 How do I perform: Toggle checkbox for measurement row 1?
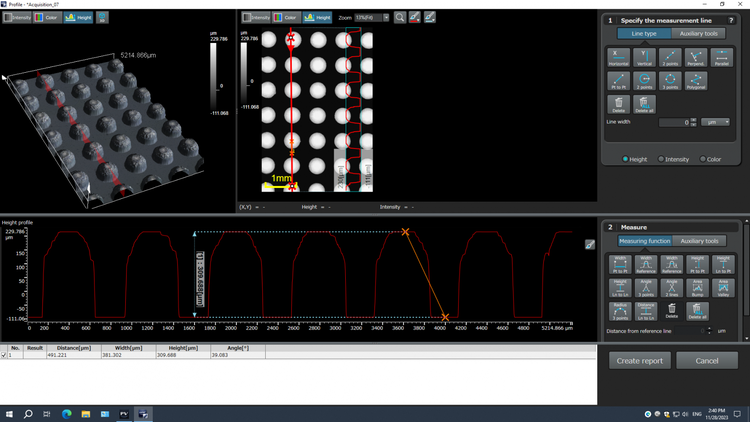[x=4, y=355]
